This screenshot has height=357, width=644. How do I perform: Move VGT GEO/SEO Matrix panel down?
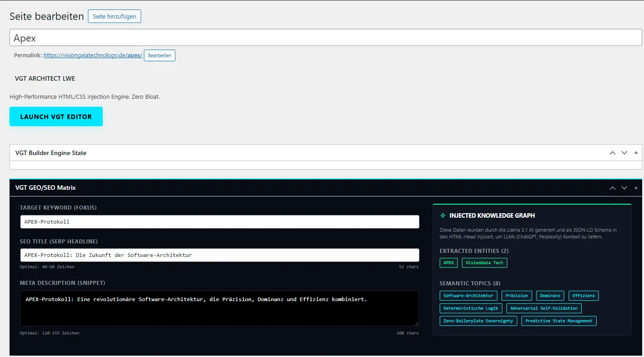click(x=624, y=188)
